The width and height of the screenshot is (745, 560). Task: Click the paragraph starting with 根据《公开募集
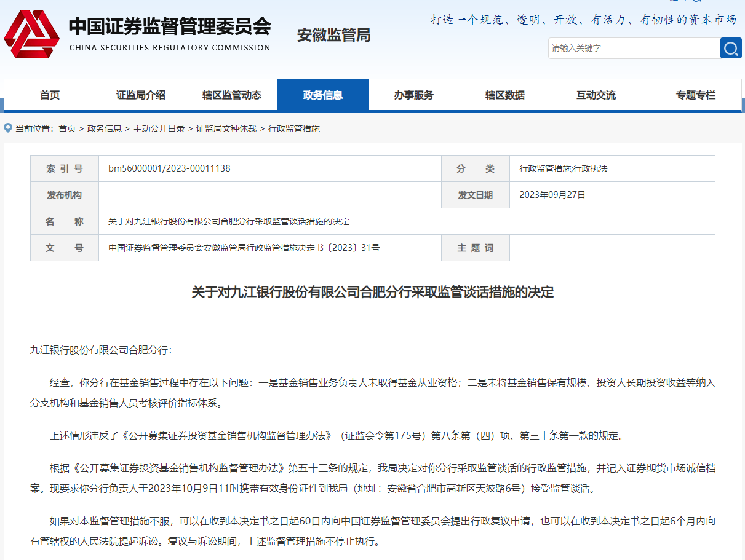373,478
